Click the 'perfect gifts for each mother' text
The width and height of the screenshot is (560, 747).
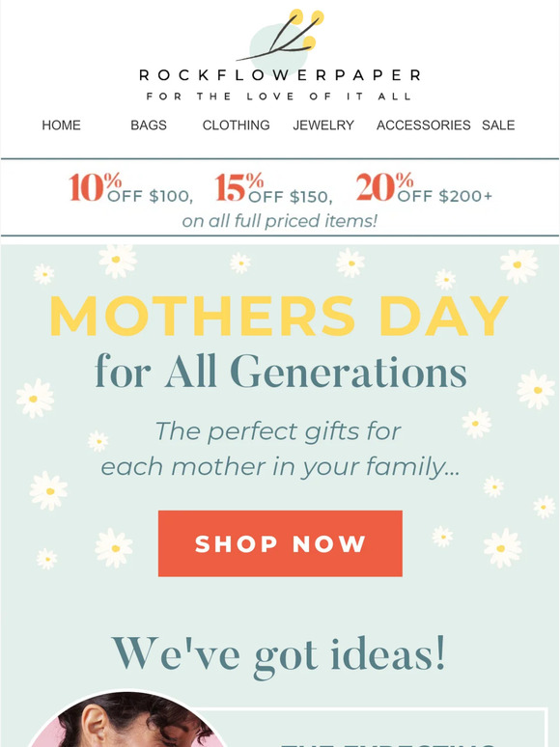tap(280, 449)
